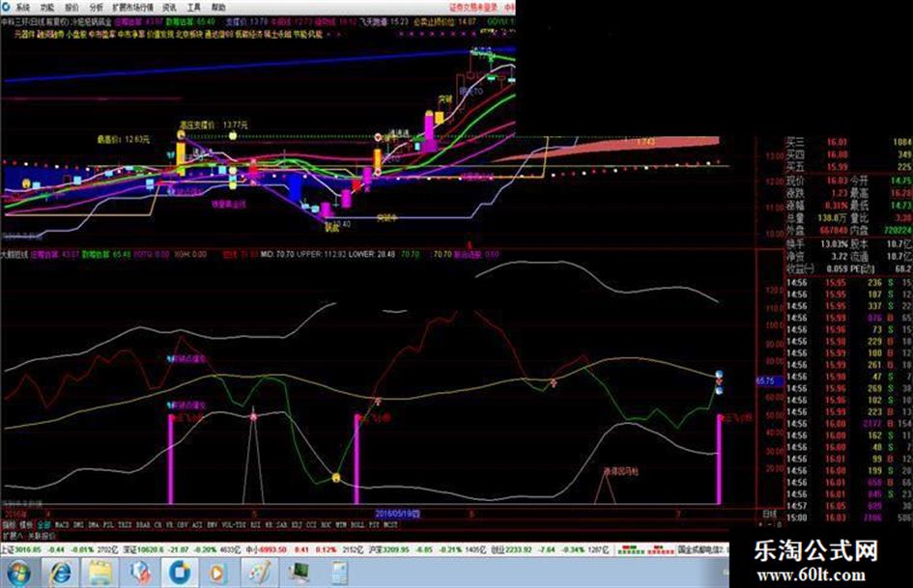The width and height of the screenshot is (913, 588).
Task: Open the phone device taskbar icon
Action: tap(338, 573)
